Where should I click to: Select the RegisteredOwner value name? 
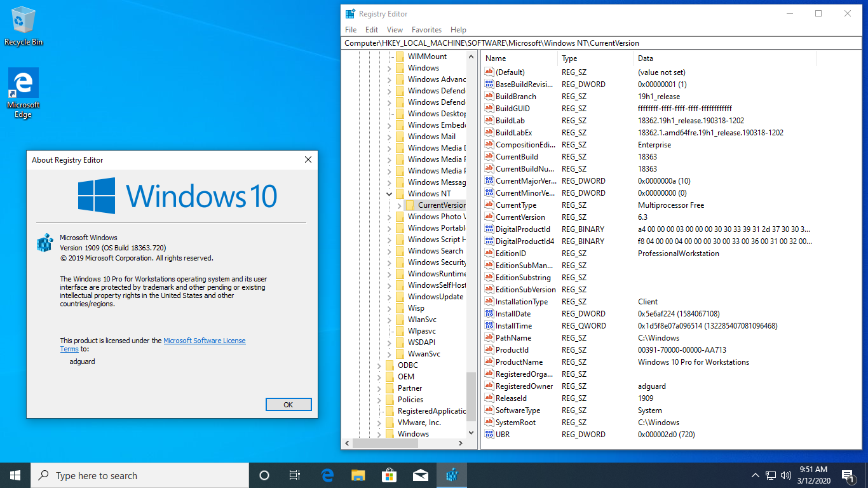pos(524,386)
